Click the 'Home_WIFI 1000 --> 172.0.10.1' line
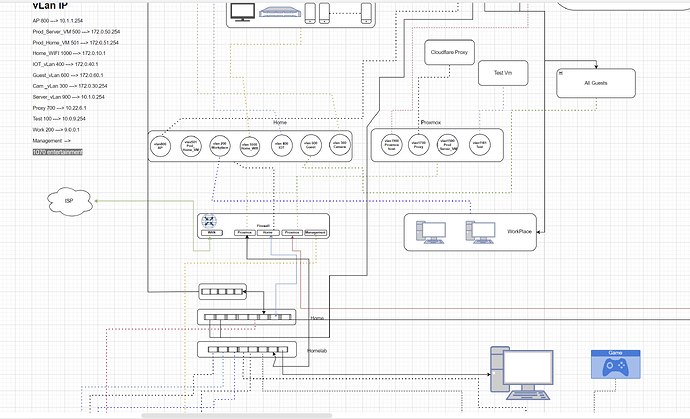The height and width of the screenshot is (419, 690). (x=69, y=53)
